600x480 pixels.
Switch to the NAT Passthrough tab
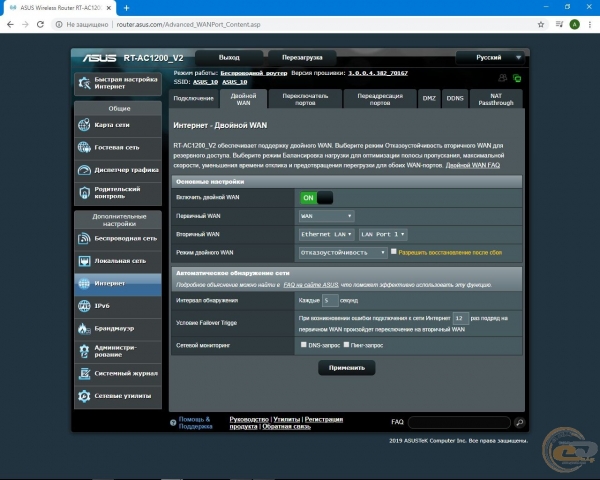pos(496,99)
